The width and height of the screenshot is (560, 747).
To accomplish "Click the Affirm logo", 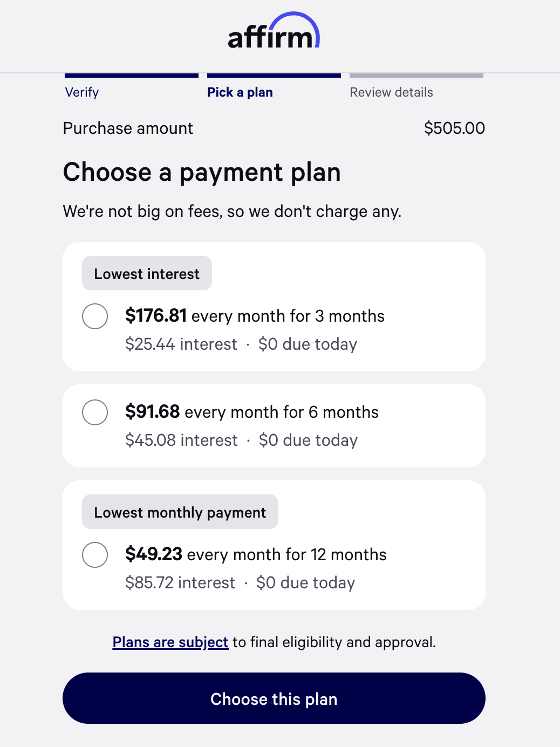I will point(274,32).
